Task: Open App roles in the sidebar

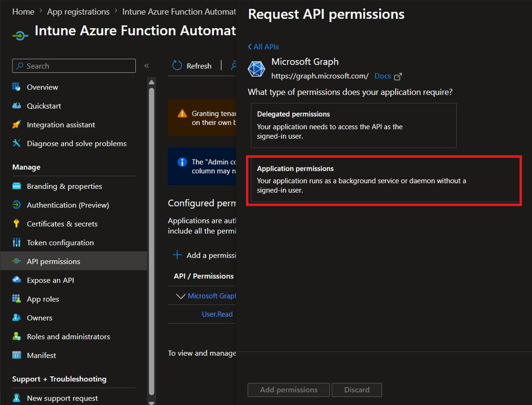Action: (74, 299)
